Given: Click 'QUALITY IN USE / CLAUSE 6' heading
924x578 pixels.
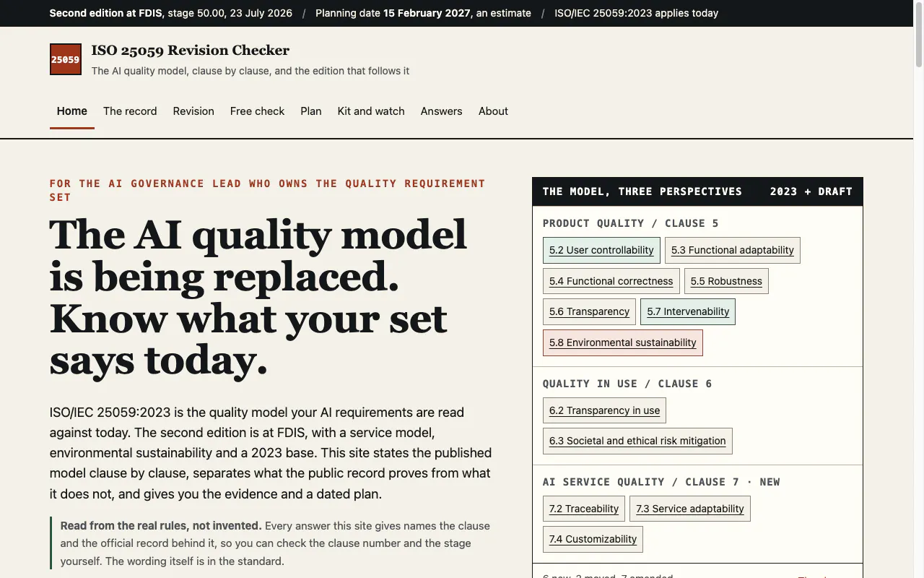Looking at the screenshot, I should [x=627, y=384].
